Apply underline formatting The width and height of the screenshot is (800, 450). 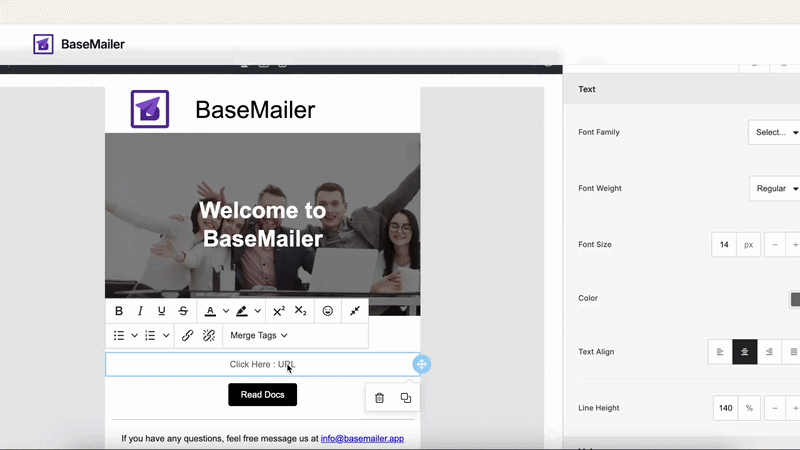(162, 311)
